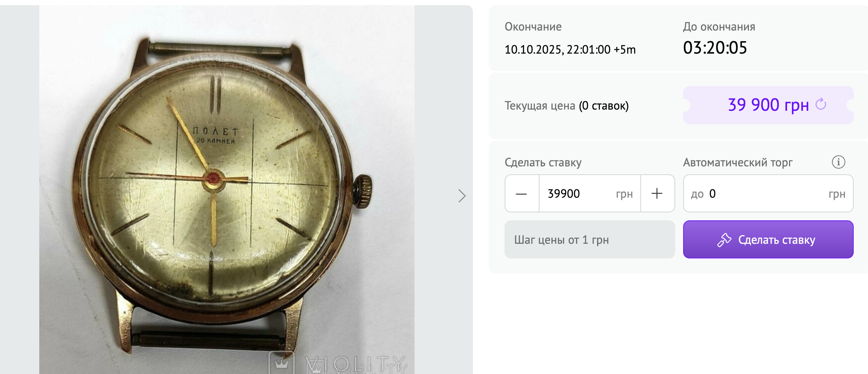Click the (0 ставок) bid count

[x=603, y=106]
